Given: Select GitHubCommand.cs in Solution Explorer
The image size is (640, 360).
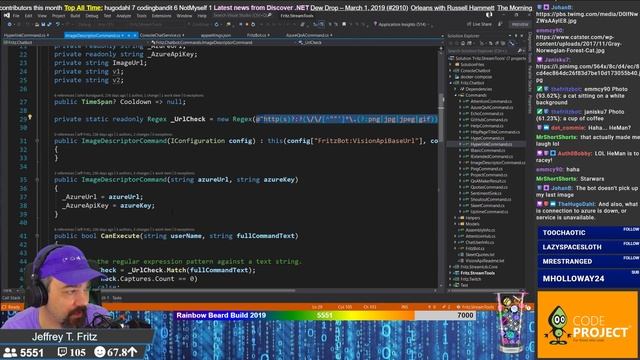Looking at the screenshot, I should 489,120.
